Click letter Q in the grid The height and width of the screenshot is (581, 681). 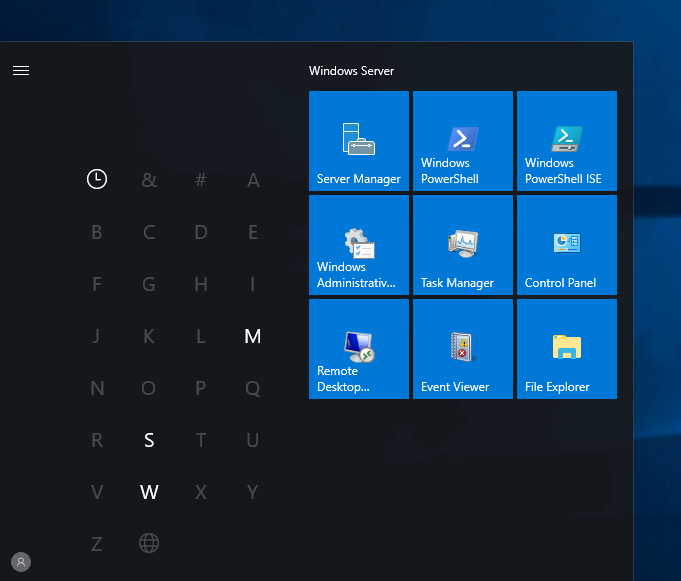[x=253, y=389]
